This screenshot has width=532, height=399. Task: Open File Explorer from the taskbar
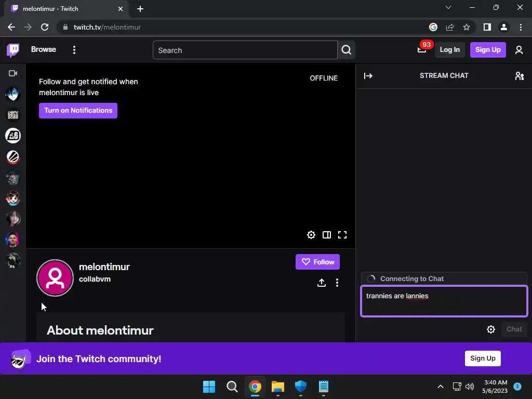tap(277, 387)
